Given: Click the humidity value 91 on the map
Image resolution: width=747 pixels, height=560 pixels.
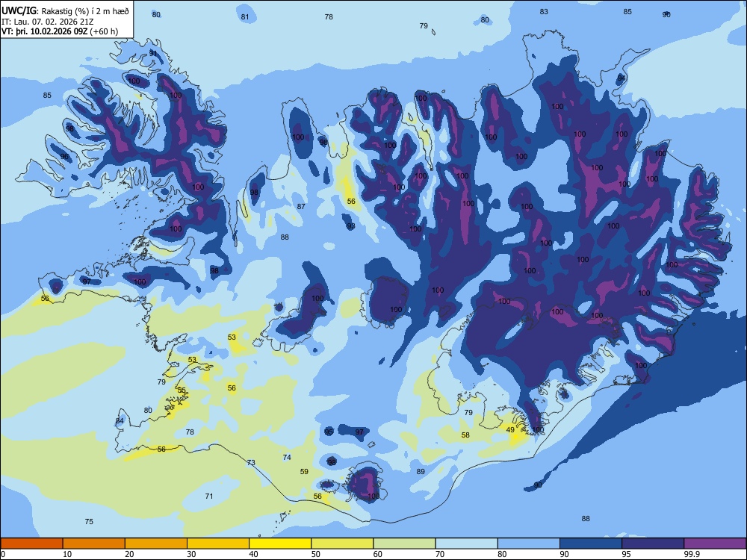Looking at the screenshot, I should click(153, 53).
